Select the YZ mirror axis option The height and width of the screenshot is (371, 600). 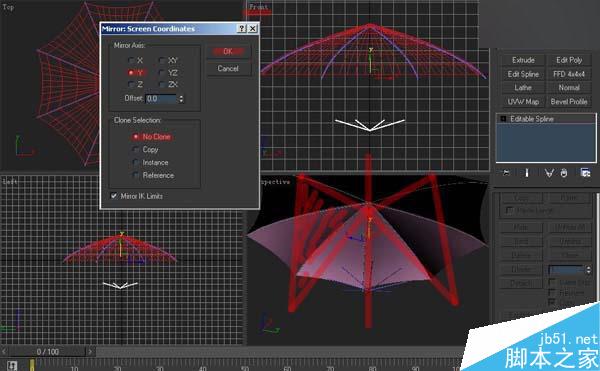[162, 72]
